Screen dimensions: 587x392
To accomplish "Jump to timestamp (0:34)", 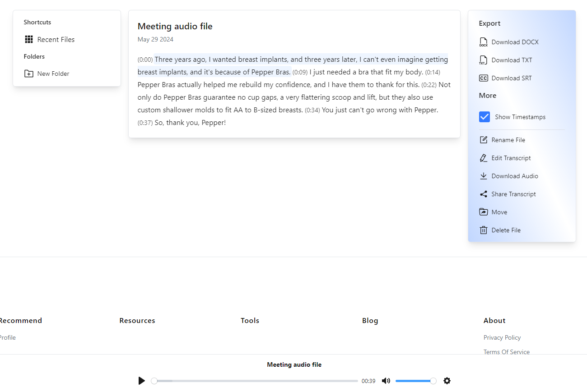I will tap(312, 110).
